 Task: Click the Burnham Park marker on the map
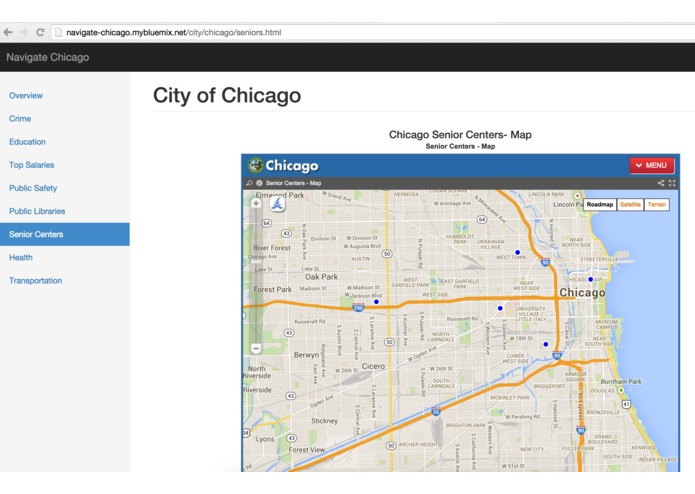click(x=621, y=390)
